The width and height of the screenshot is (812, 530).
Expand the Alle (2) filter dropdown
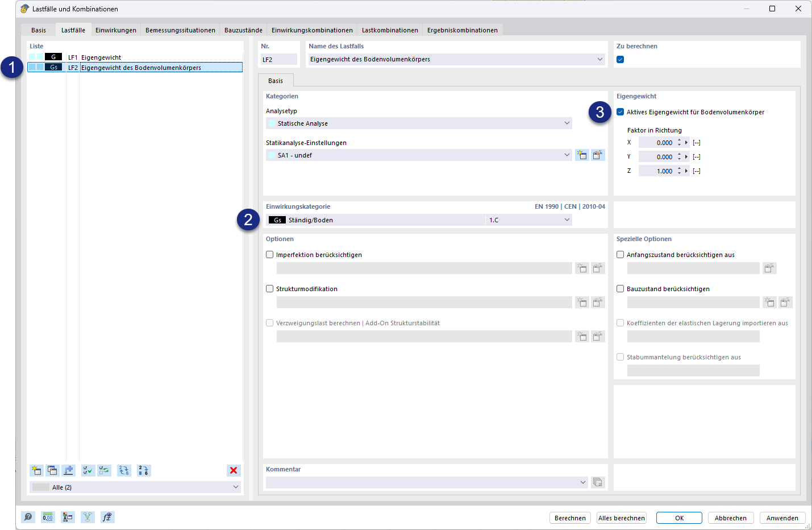(x=235, y=487)
